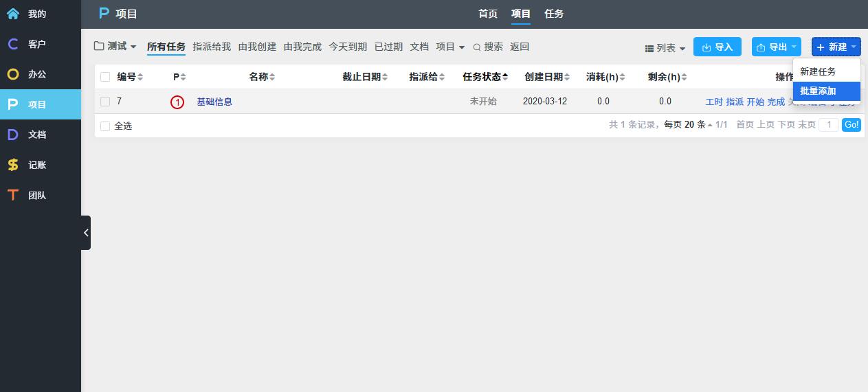Sort table by 名称 column

click(262, 77)
